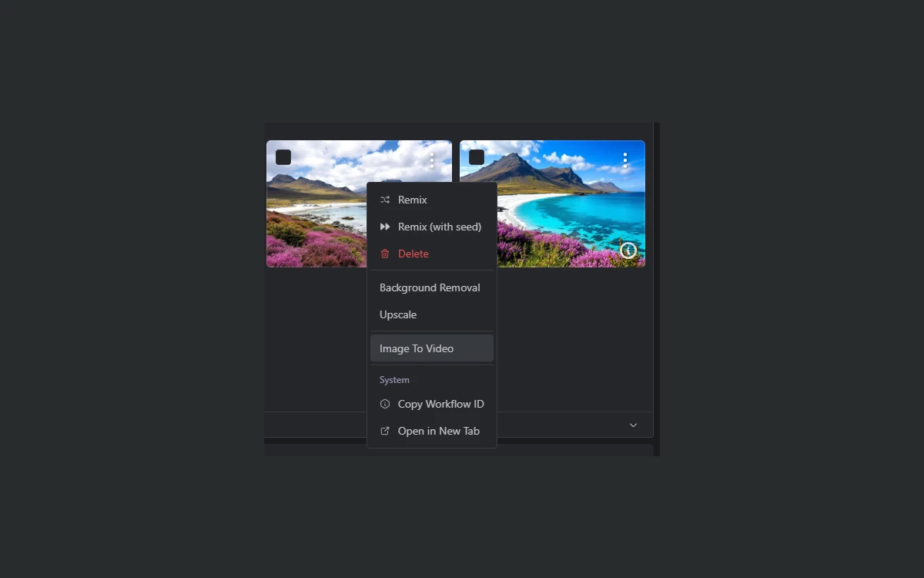Choose Open in New Tab
The height and width of the screenshot is (578, 924).
pos(432,431)
